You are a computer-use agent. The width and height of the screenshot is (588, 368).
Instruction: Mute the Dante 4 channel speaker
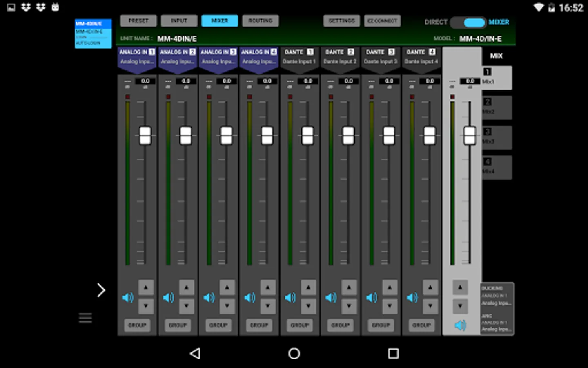click(x=412, y=297)
